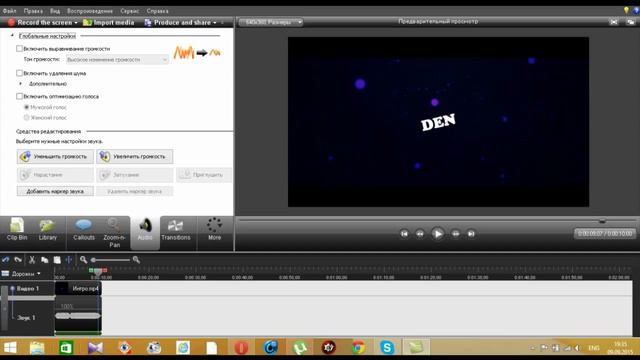This screenshot has height=360, width=640.
Task: Open the Сервис menu
Action: [129, 11]
